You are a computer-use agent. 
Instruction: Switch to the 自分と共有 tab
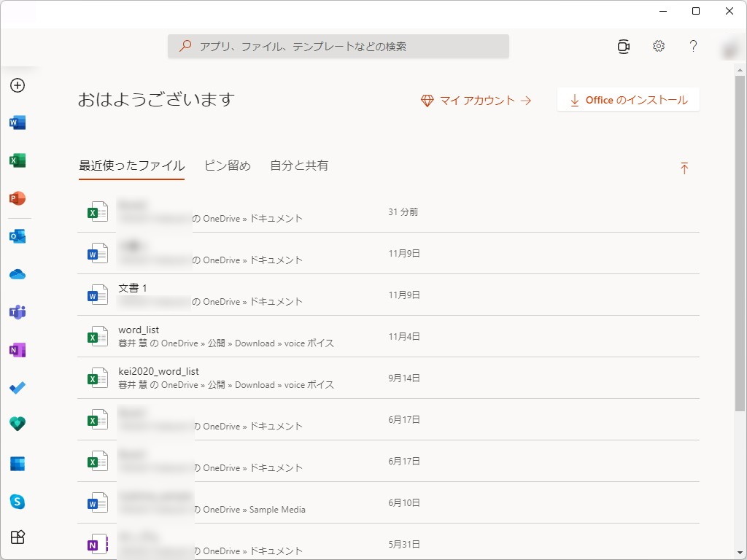(x=300, y=166)
